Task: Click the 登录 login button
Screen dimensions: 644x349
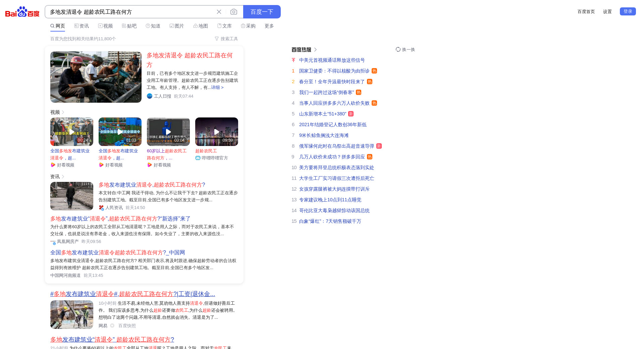Action: (628, 11)
